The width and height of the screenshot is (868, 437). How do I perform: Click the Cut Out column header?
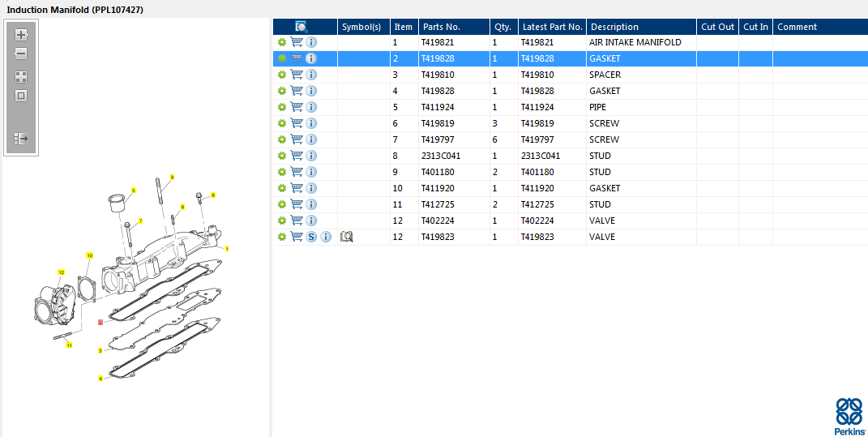[x=717, y=27]
